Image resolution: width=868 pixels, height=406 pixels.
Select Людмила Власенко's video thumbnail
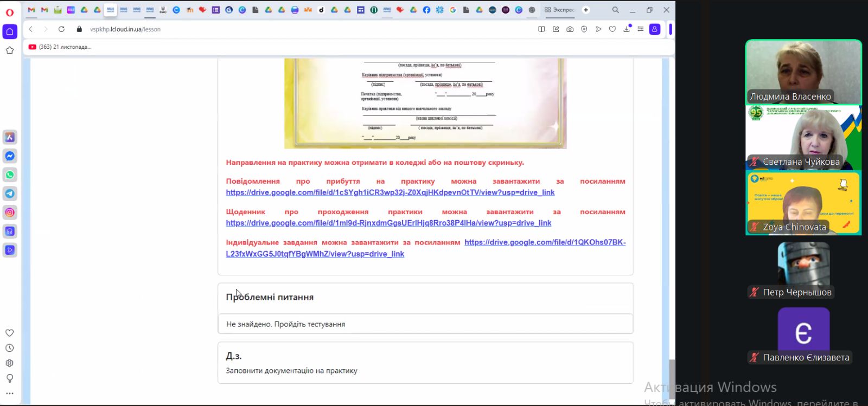click(803, 72)
